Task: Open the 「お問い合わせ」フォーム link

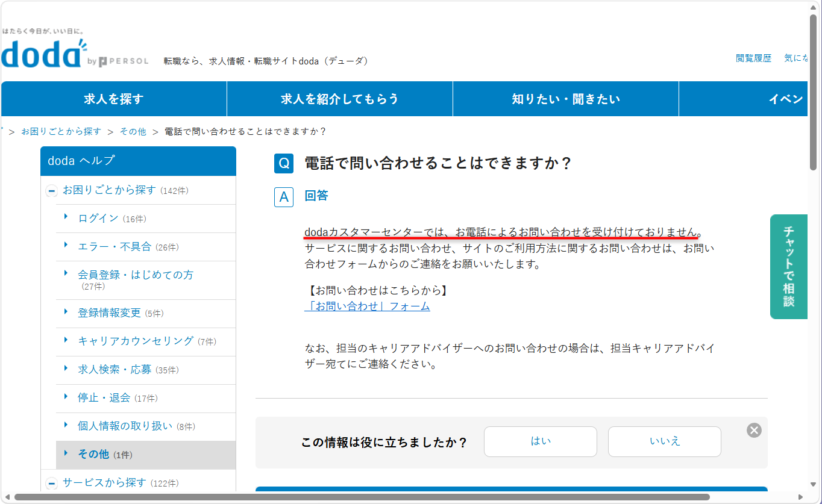Action: (368, 306)
